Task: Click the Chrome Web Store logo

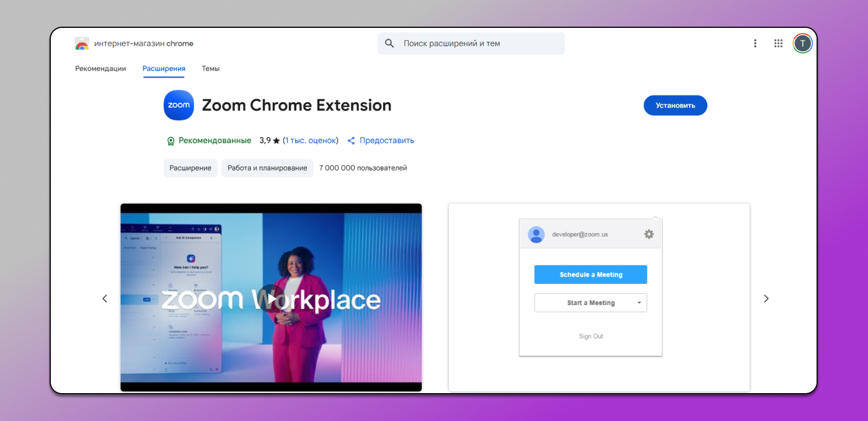Action: coord(82,44)
